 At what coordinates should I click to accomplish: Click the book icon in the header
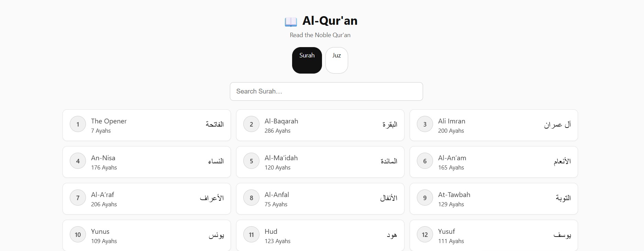[291, 21]
